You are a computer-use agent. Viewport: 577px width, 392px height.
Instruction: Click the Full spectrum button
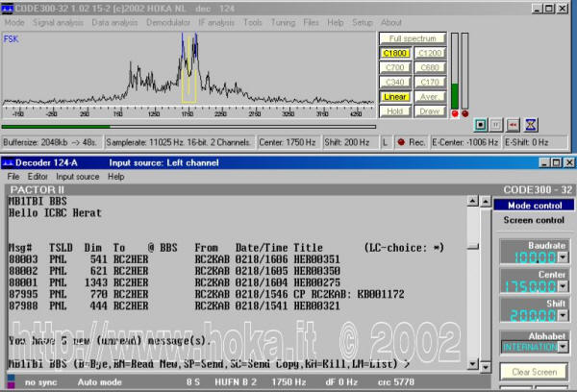click(x=413, y=38)
